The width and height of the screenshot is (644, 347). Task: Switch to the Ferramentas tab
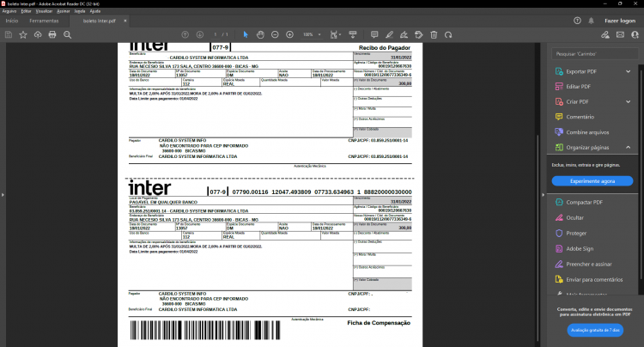click(x=44, y=21)
